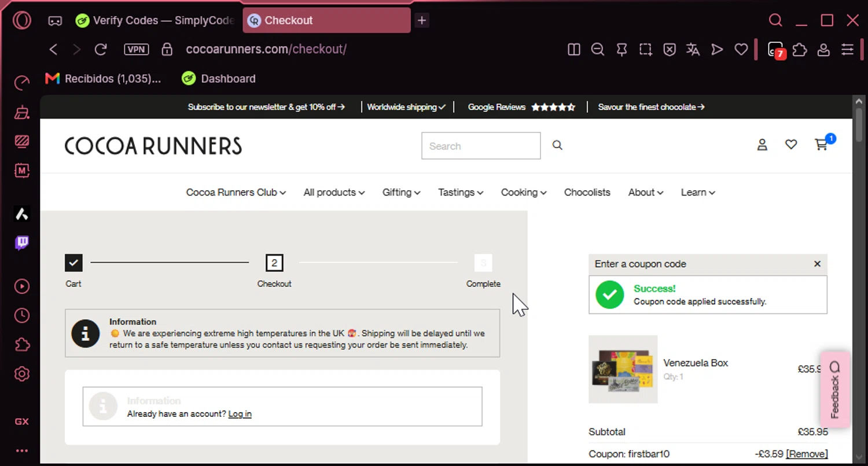Screen dimensions: 868x466
Task: Click Savour the finest chocolate link
Action: (x=651, y=107)
